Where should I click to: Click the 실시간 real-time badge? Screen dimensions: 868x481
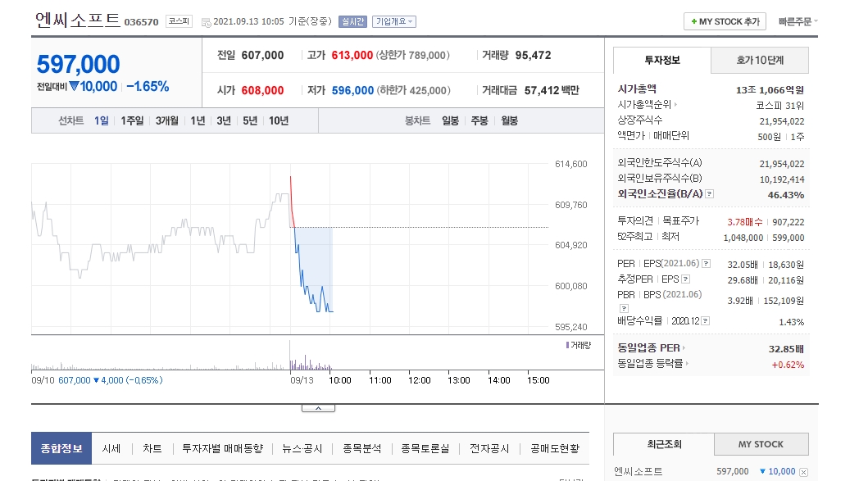pyautogui.click(x=352, y=22)
